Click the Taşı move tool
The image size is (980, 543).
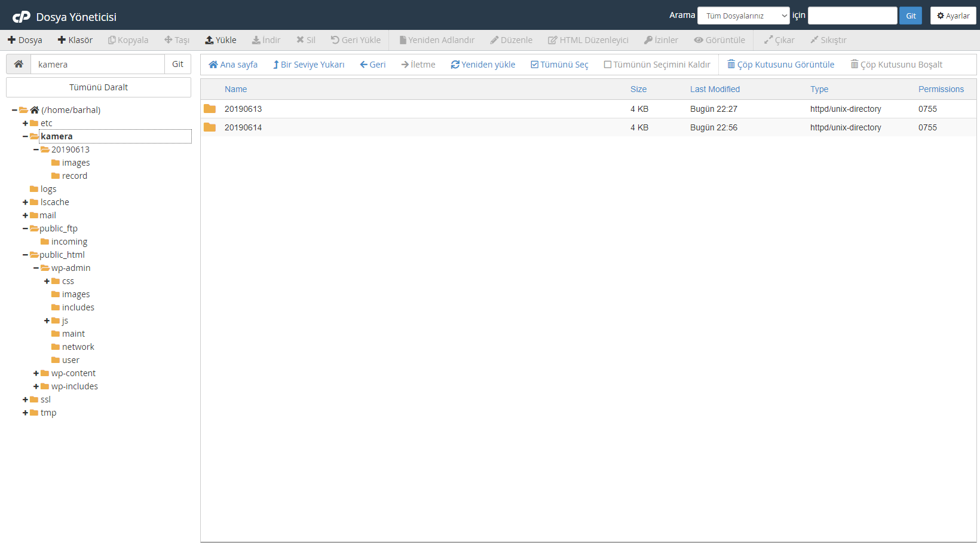pyautogui.click(x=177, y=40)
